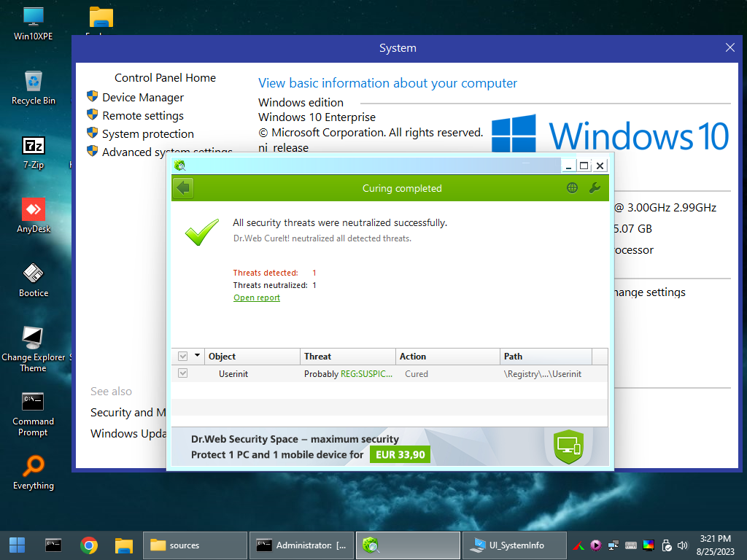Click the green back arrow in Dr.Web
Viewport: 747px width, 560px height.
click(x=183, y=188)
